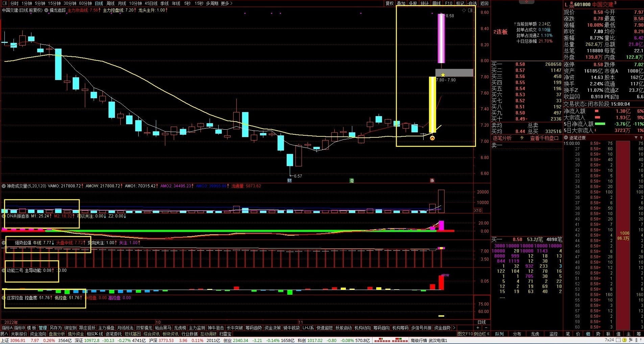Click the gray 7.80-7.90 price zone bar
The height and width of the screenshot is (344, 644).
coord(454,73)
